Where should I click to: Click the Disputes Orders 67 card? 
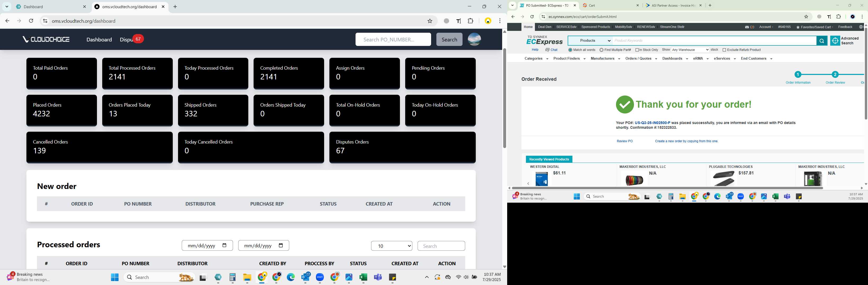click(402, 147)
